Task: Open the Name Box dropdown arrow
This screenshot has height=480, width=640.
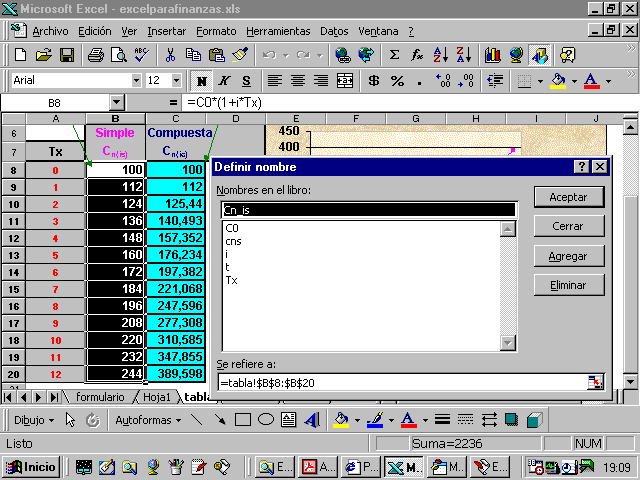Action: pos(117,102)
